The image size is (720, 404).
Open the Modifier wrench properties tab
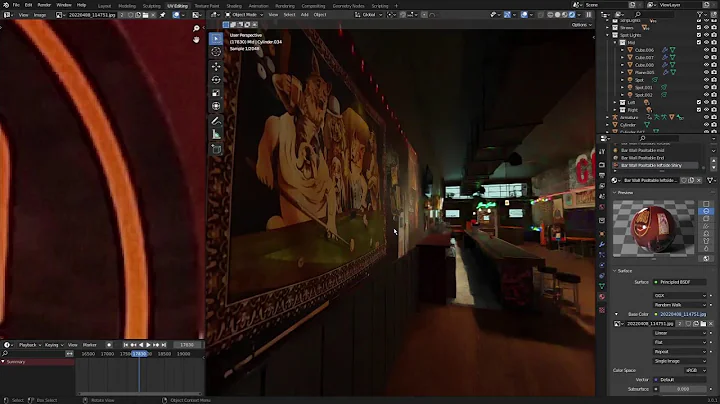click(602, 244)
